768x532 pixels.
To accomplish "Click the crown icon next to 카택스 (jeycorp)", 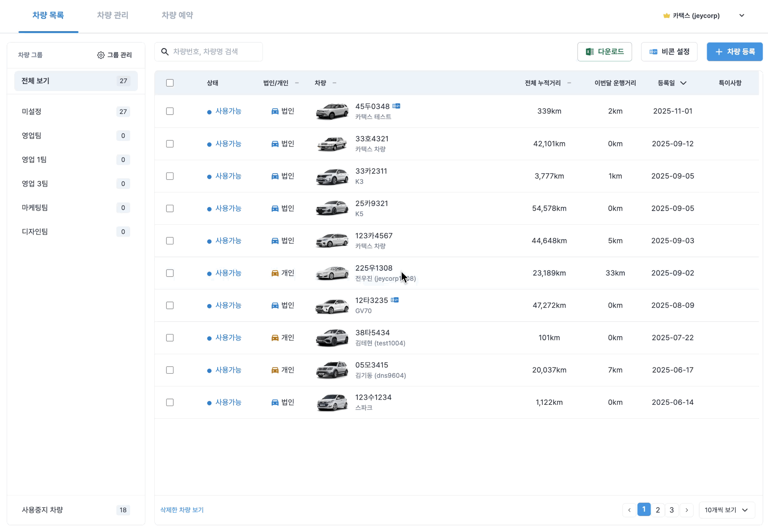I will 667,16.
